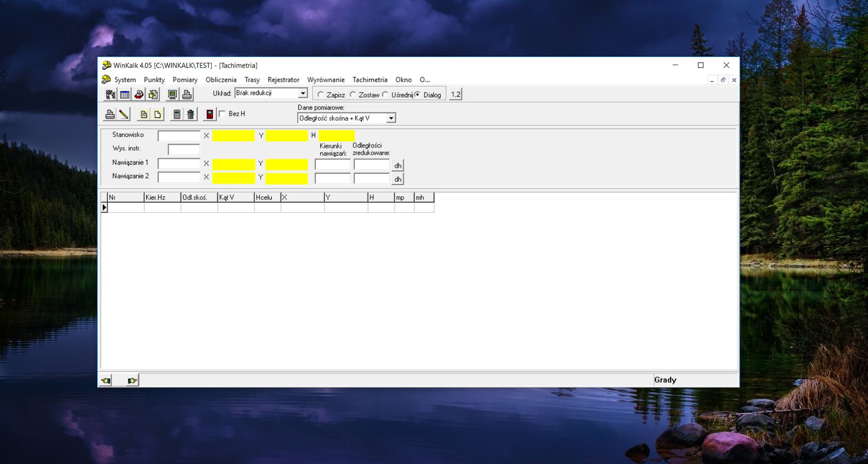
Task: Open the System menu
Action: click(125, 80)
